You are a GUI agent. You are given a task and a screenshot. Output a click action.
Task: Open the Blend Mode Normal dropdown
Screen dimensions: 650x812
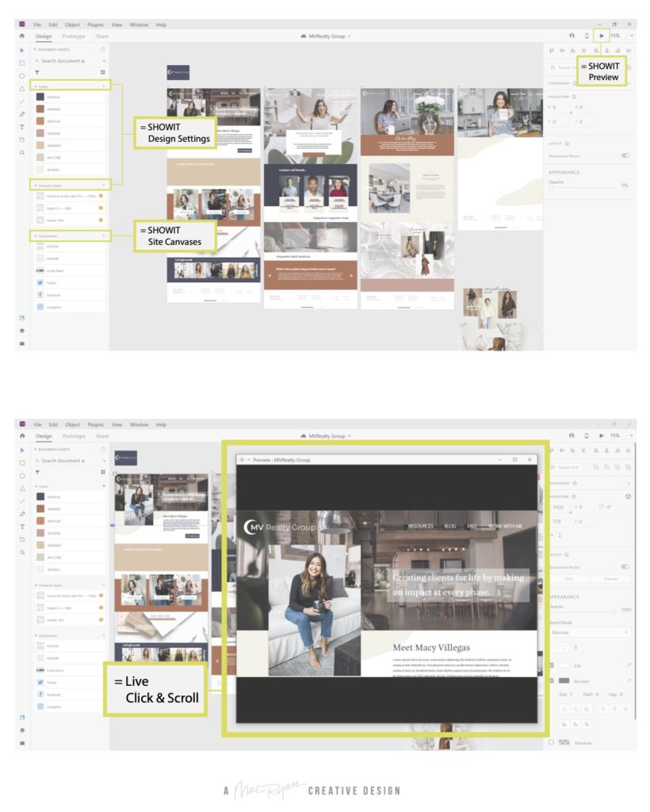589,633
